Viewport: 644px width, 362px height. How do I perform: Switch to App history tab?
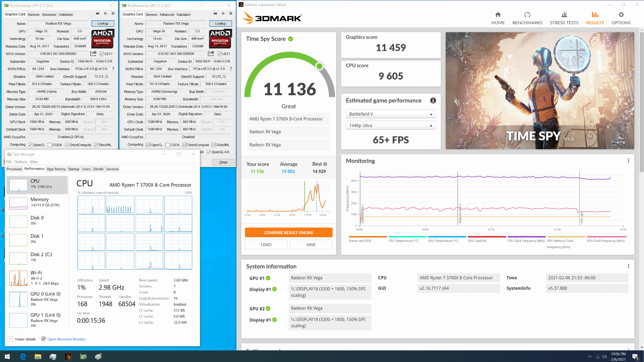pyautogui.click(x=56, y=169)
